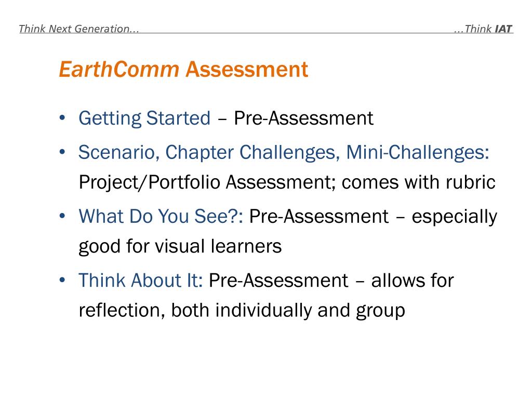Select the 'Getting Started' blue heading text
Image resolution: width=532 pixels, height=399 pixels.
click(144, 119)
